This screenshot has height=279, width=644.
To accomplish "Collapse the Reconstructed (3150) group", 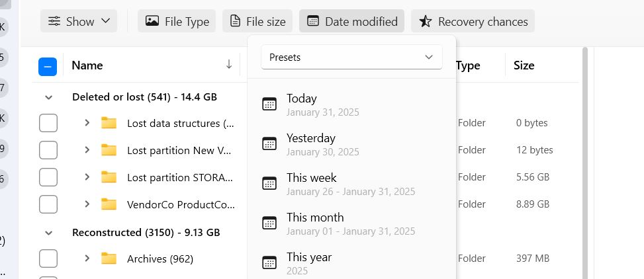I will [x=48, y=233].
